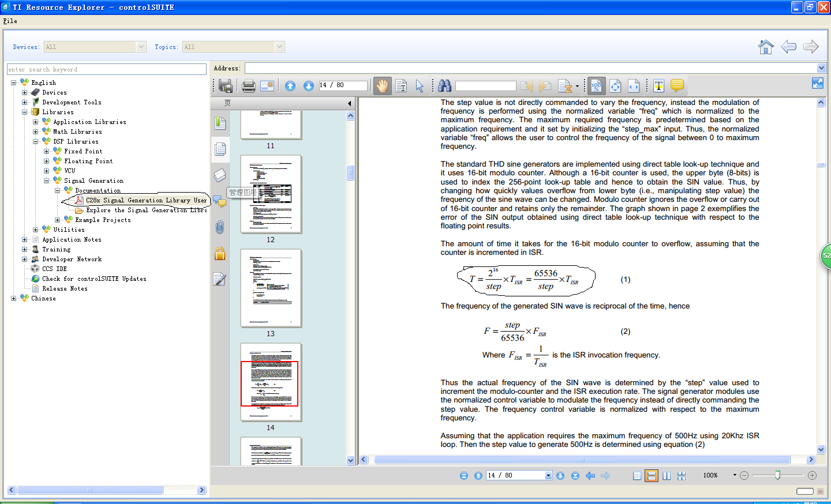The height and width of the screenshot is (504, 831).
Task: Select the Hand tool
Action: click(x=382, y=86)
